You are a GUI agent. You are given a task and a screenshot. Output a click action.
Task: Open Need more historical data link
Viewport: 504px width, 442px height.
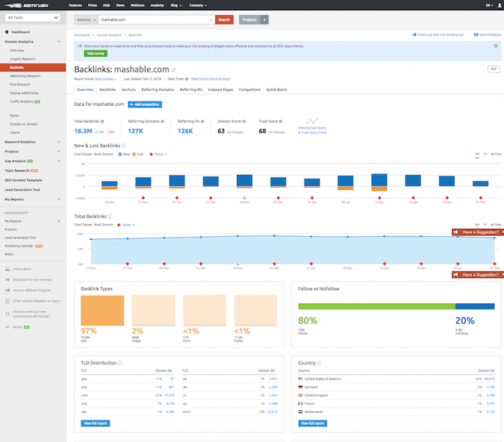tap(210, 79)
